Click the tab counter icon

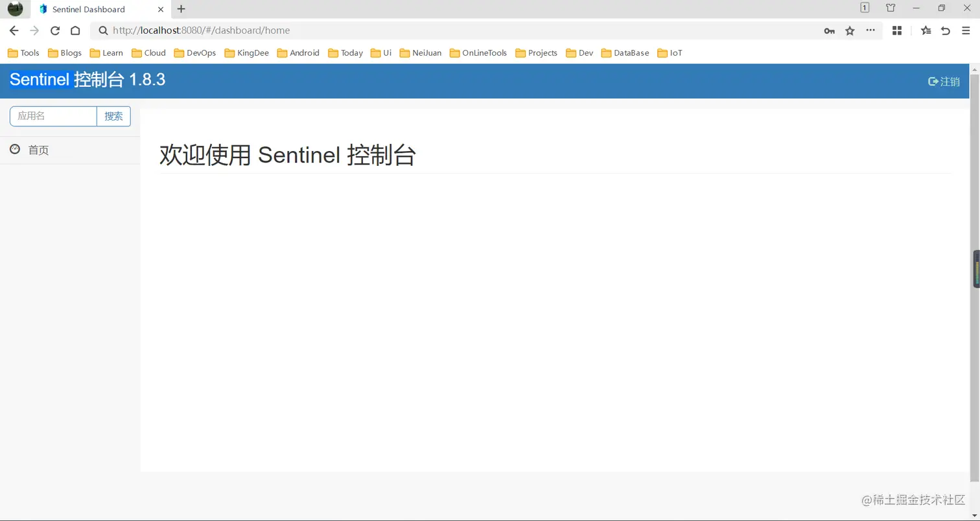pyautogui.click(x=865, y=8)
